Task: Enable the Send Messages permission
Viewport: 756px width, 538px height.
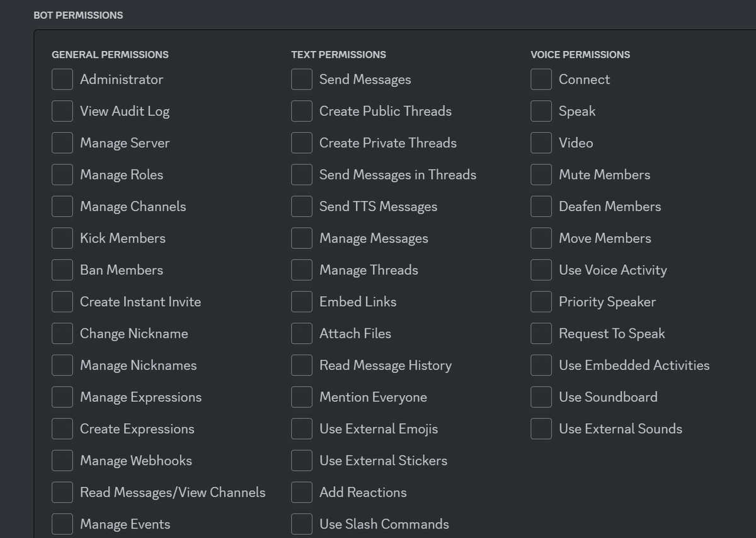Action: coord(301,79)
